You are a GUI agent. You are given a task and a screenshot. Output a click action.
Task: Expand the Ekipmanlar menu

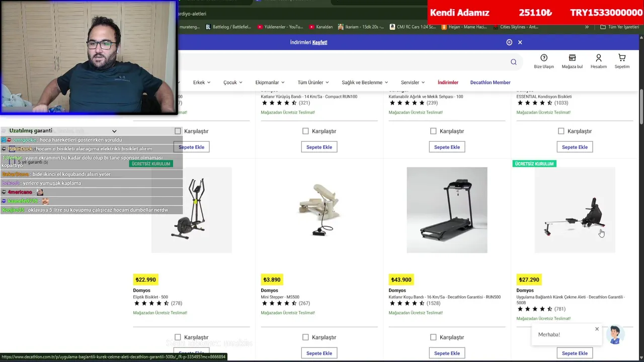tap(270, 82)
